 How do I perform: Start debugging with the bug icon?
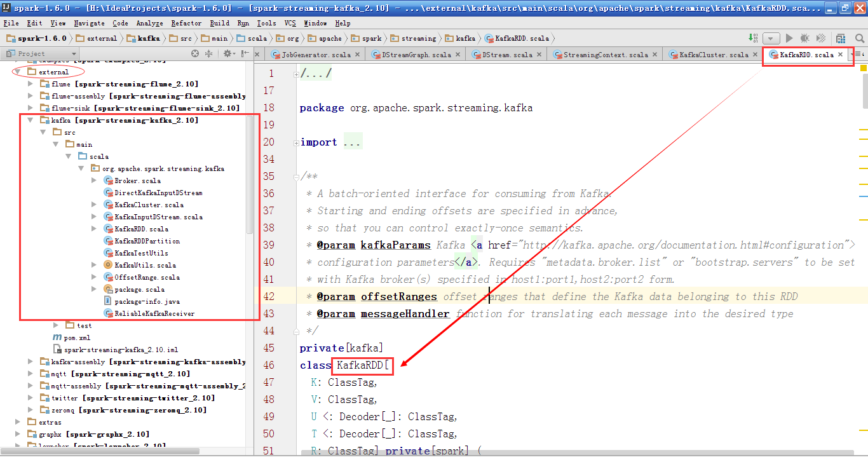click(x=804, y=38)
